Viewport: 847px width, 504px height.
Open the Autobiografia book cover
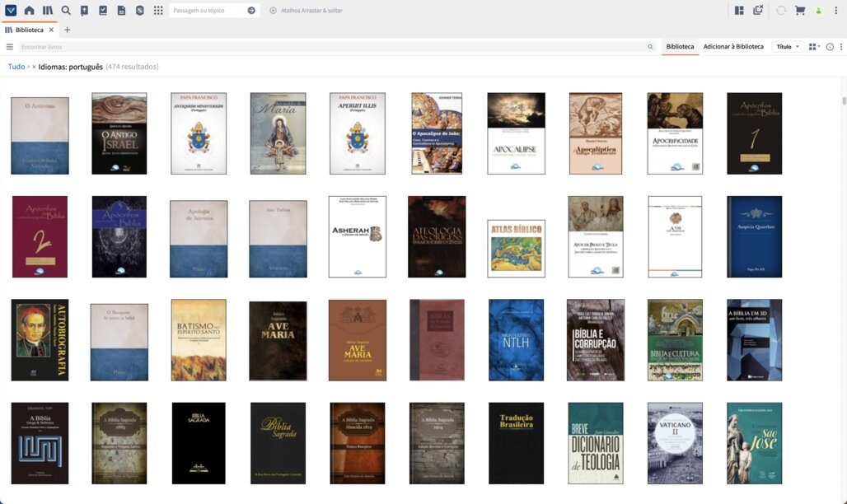pyautogui.click(x=40, y=340)
